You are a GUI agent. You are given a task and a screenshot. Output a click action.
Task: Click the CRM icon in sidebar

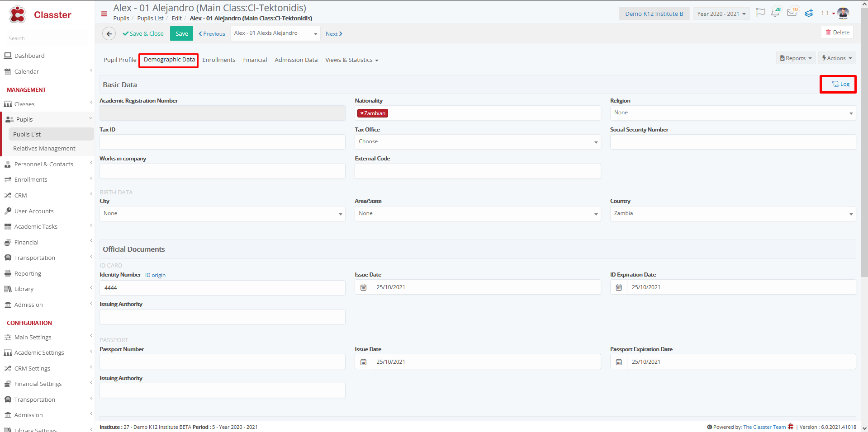pyautogui.click(x=8, y=195)
